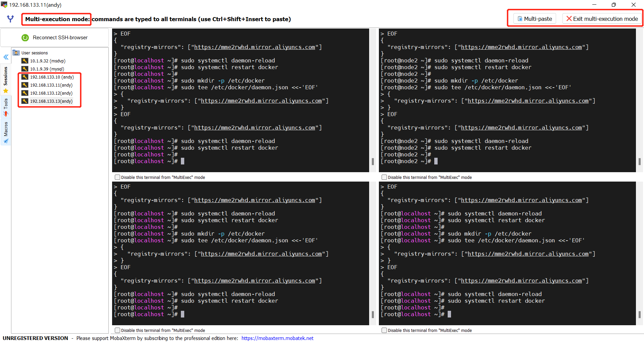Collapse the sidebar with double chevron
This screenshot has height=342, width=644.
(x=6, y=57)
